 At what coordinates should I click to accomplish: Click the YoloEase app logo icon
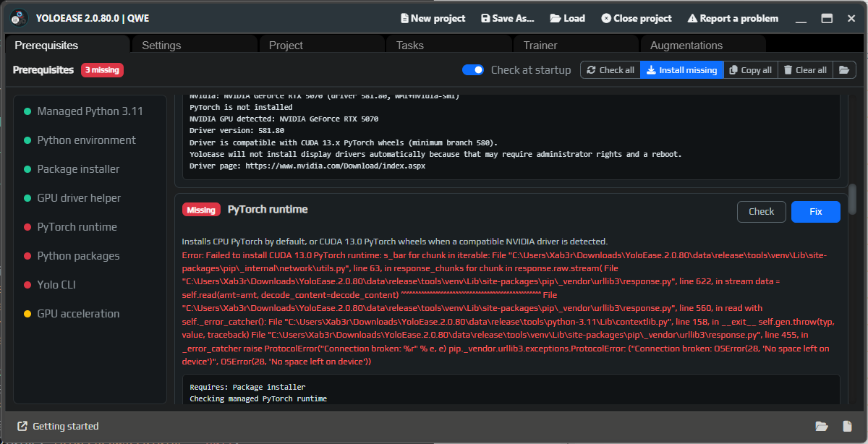pyautogui.click(x=19, y=18)
